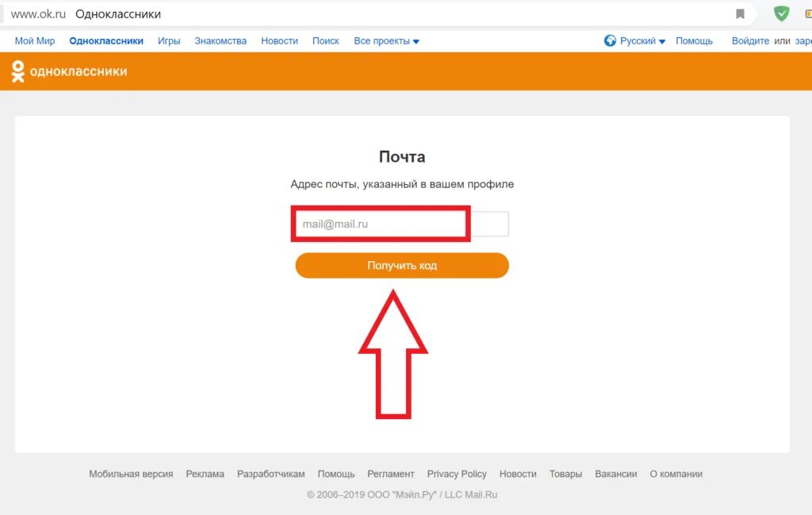Viewport: 812px width, 515px height.
Task: Click the mail@mail.ru email input field
Action: [x=401, y=224]
